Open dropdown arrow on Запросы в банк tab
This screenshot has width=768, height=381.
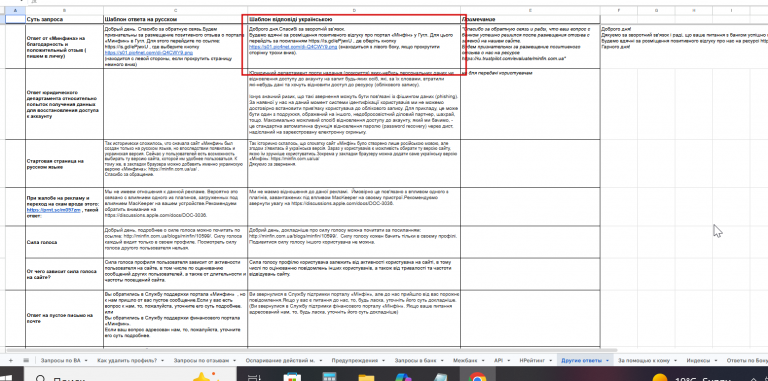click(442, 360)
